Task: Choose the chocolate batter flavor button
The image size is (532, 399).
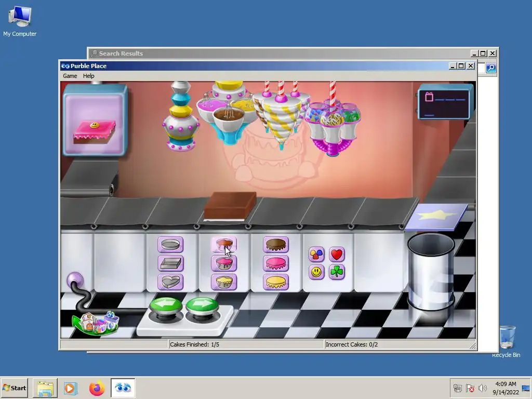Action: (x=223, y=244)
